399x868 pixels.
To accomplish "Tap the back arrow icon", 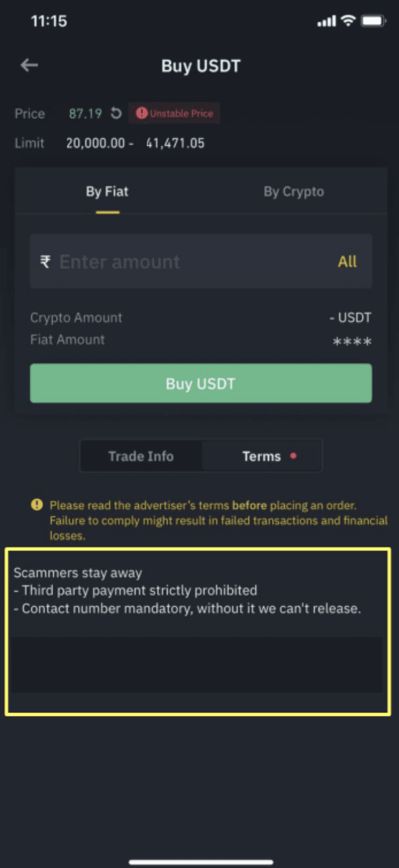I will [x=29, y=65].
